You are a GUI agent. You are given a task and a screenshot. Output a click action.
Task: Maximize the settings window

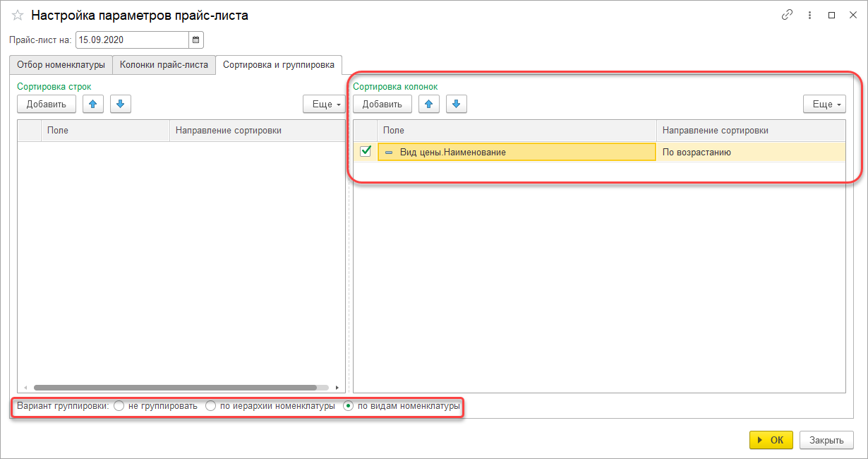pos(831,15)
